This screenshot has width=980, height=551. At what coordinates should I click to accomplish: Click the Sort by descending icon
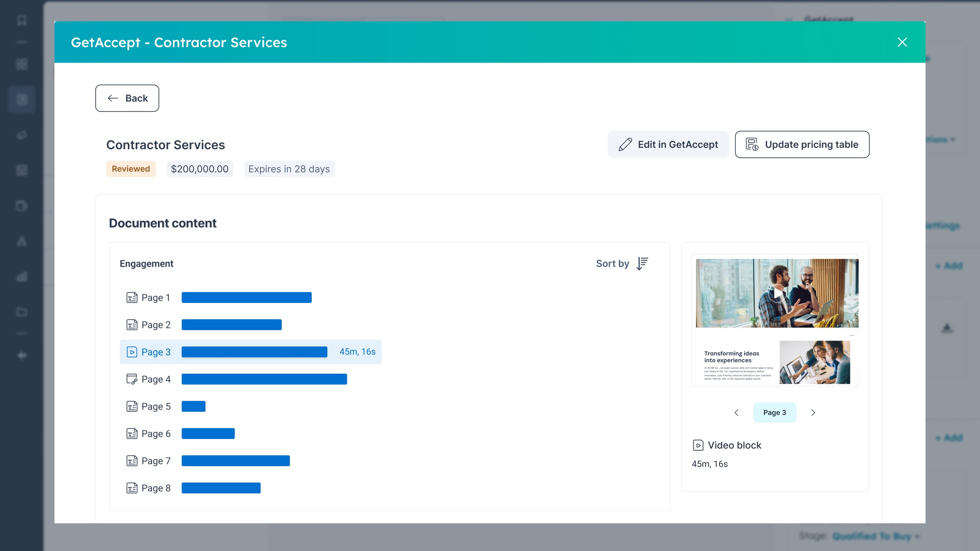coord(642,263)
